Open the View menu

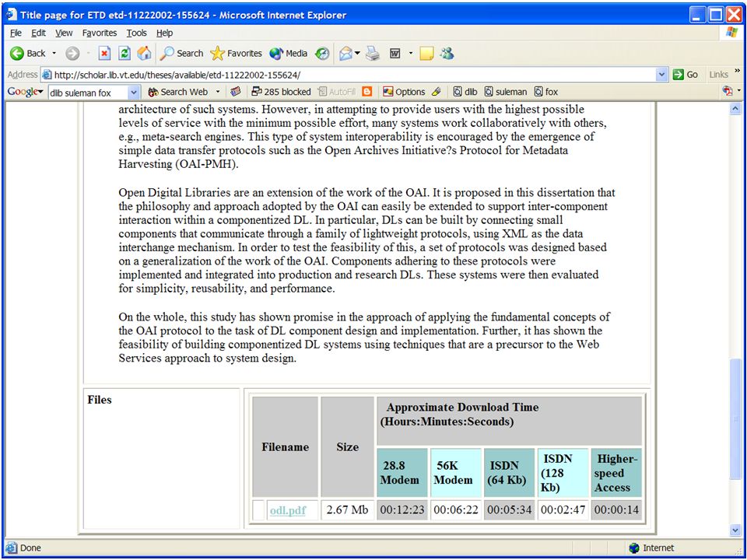coord(64,33)
